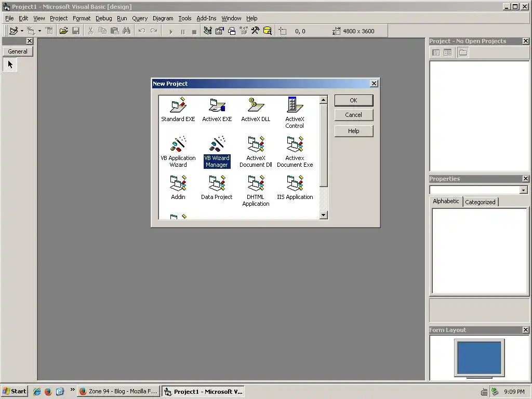
Task: Click the form preview in Form Layout
Action: click(479, 357)
